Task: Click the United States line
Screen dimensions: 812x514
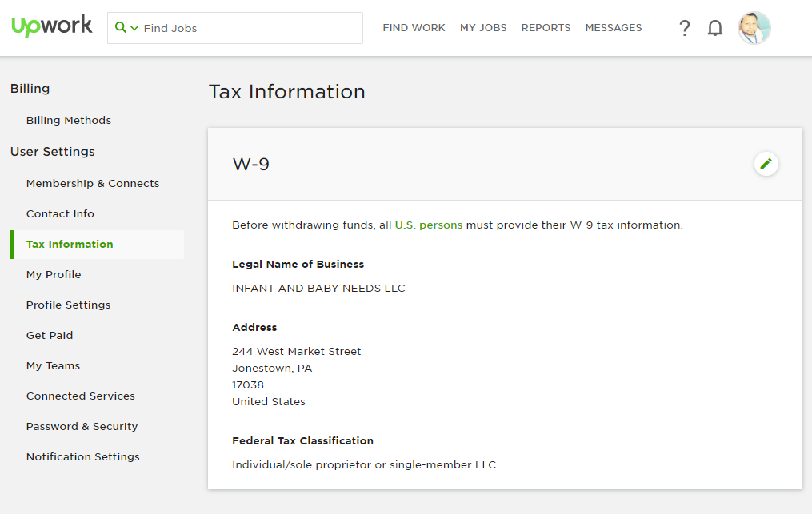Action: 268,401
